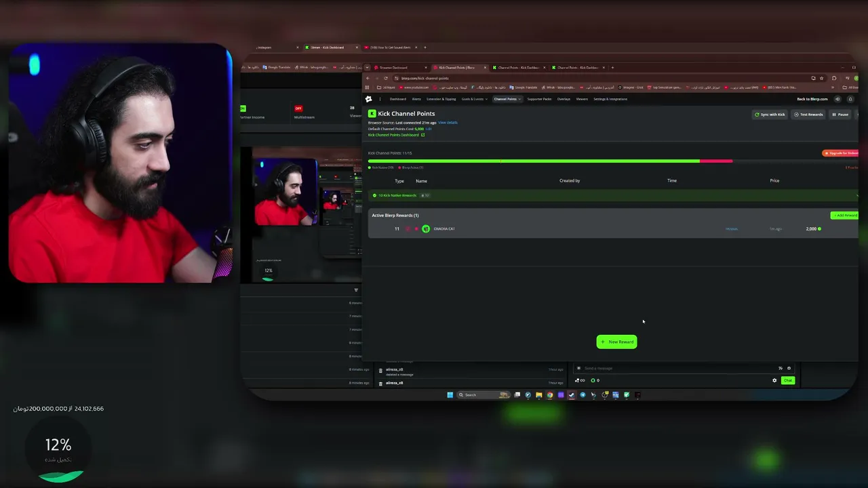Click the green Chat send button
Viewport: 868px width, 488px height.
(x=787, y=380)
